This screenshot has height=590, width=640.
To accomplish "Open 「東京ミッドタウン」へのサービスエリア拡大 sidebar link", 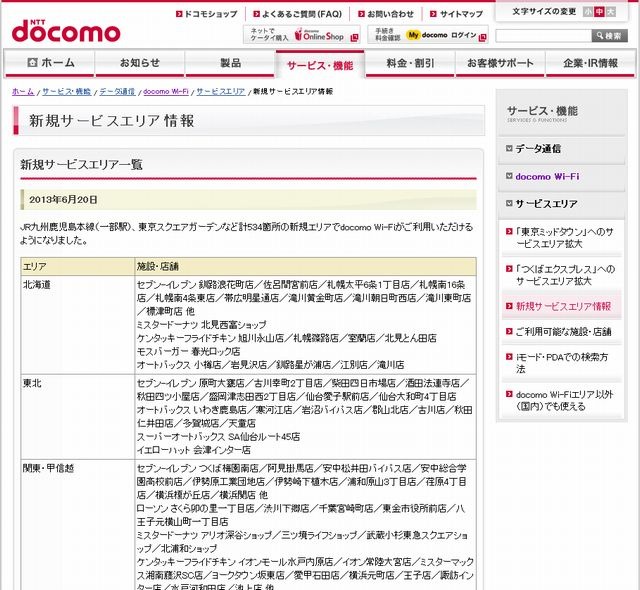I will click(564, 238).
